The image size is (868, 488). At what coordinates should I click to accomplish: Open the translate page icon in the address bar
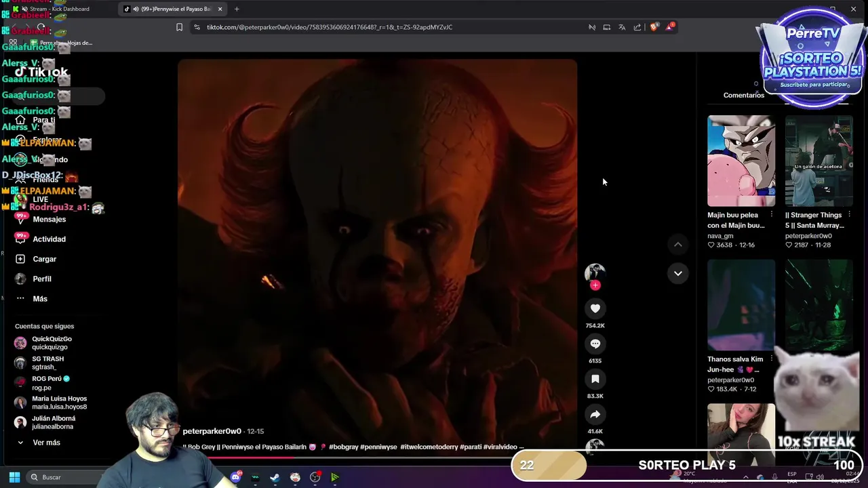click(x=622, y=27)
